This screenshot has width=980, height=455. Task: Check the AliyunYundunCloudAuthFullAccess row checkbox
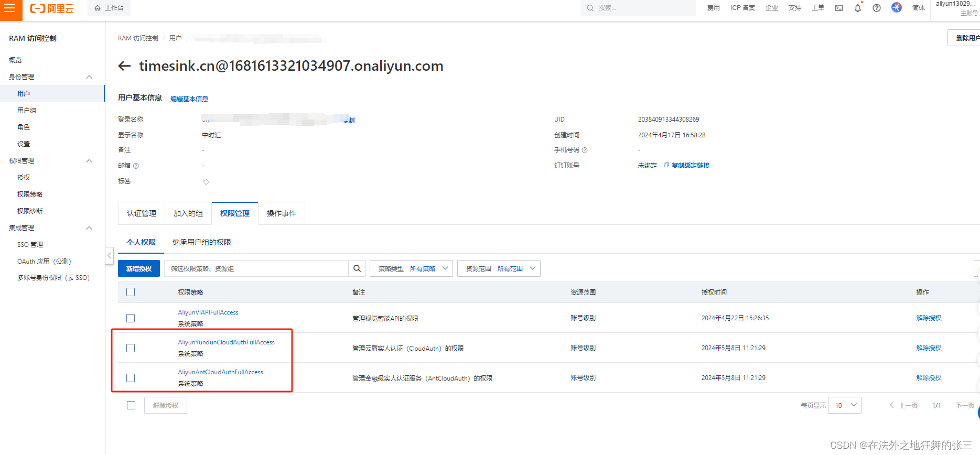pos(131,348)
